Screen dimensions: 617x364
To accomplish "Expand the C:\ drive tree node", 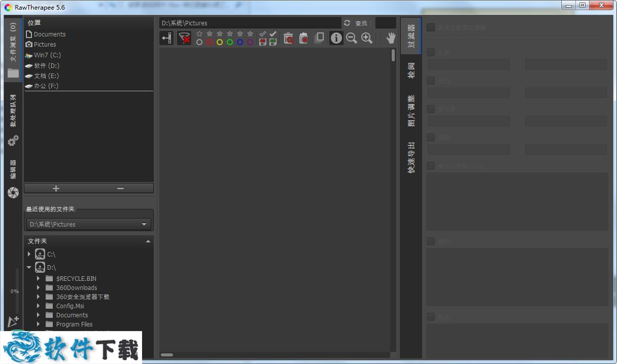I will pyautogui.click(x=29, y=254).
